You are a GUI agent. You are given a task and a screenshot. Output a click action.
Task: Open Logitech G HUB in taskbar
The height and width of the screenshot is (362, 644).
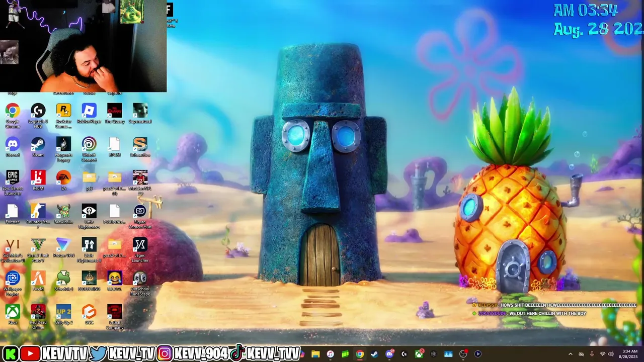coord(404,354)
